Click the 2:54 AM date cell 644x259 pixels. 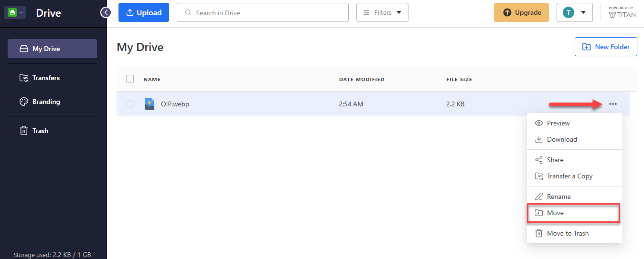tap(351, 104)
